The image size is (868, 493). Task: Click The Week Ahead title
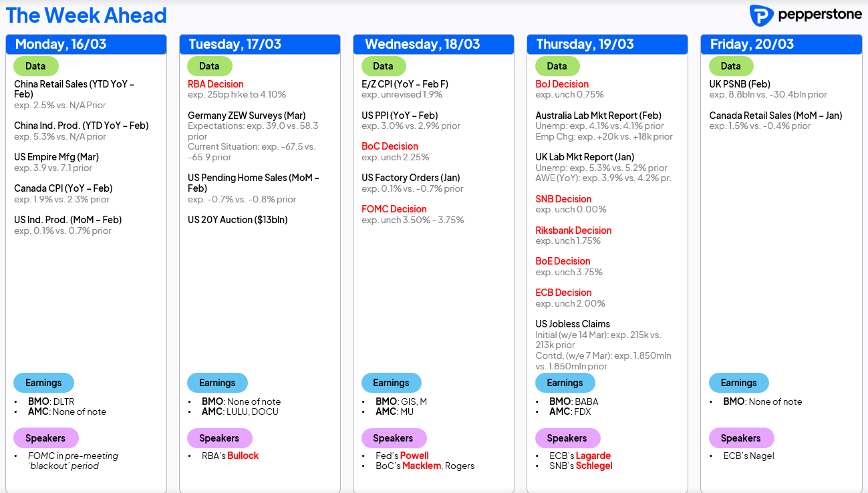[86, 15]
